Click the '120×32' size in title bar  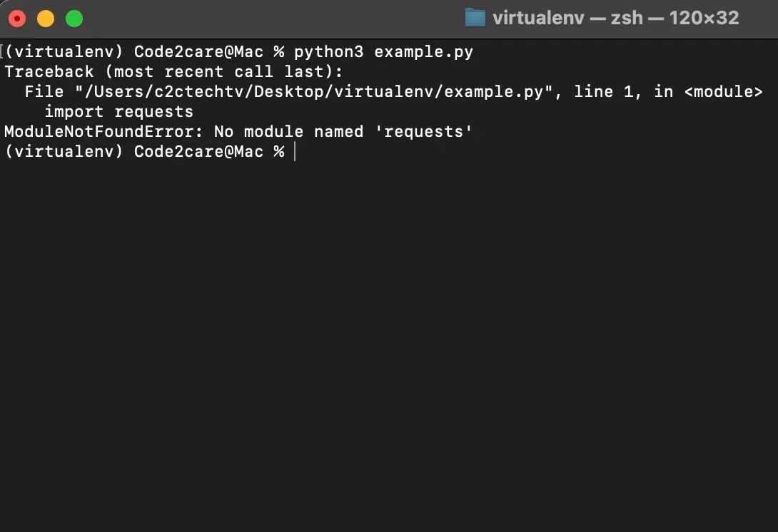pos(704,19)
